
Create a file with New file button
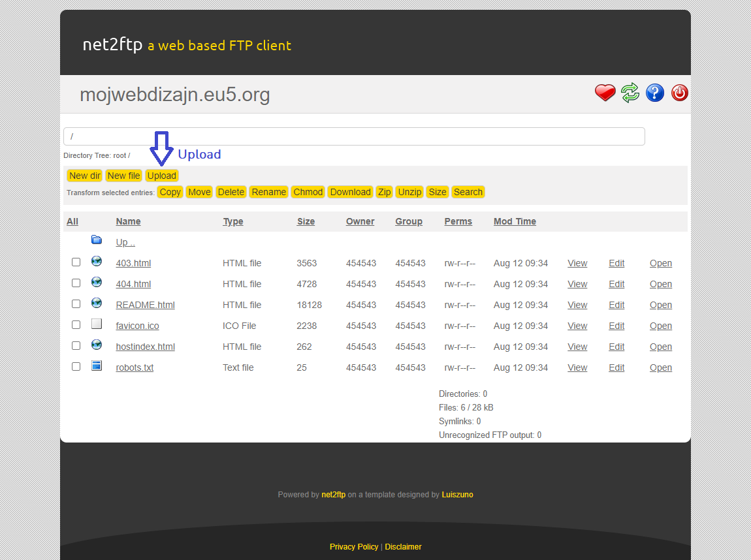(x=123, y=176)
